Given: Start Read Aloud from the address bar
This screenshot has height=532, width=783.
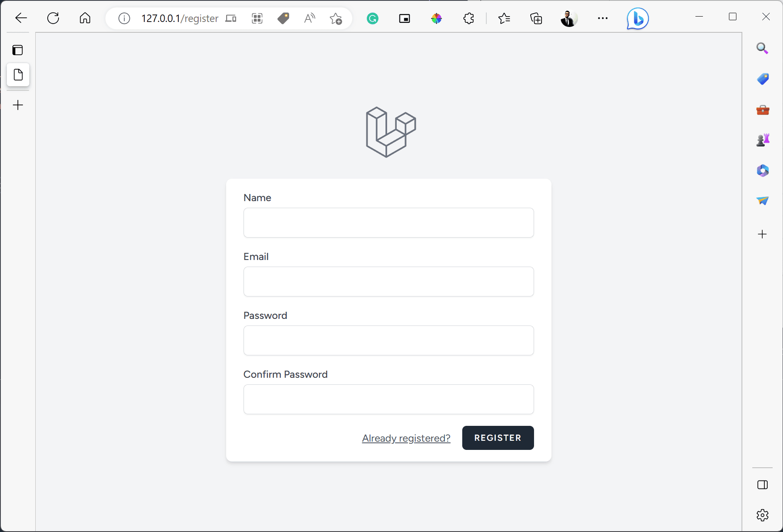Looking at the screenshot, I should pyautogui.click(x=310, y=18).
